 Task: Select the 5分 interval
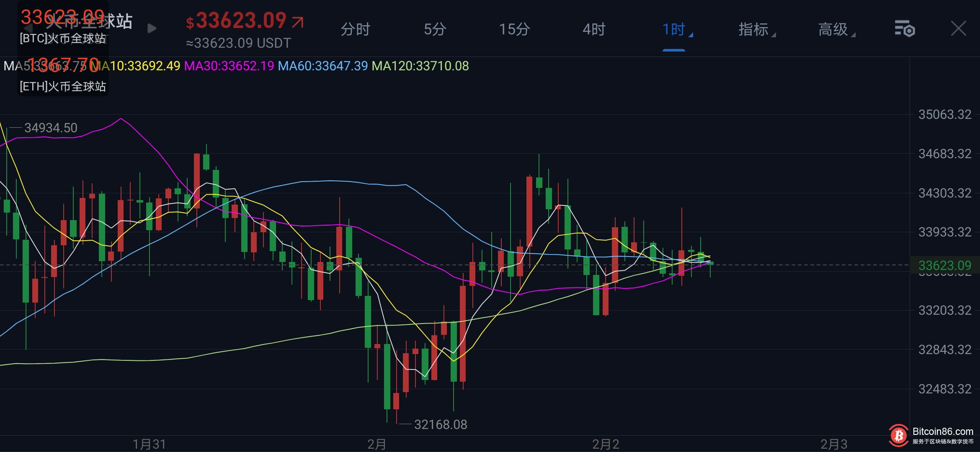coord(435,29)
